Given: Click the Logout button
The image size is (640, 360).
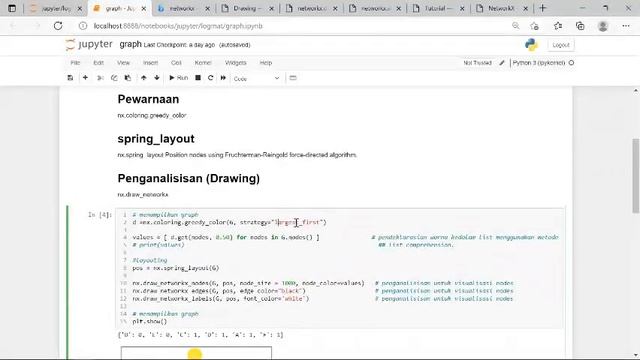Looking at the screenshot, I should [x=561, y=45].
